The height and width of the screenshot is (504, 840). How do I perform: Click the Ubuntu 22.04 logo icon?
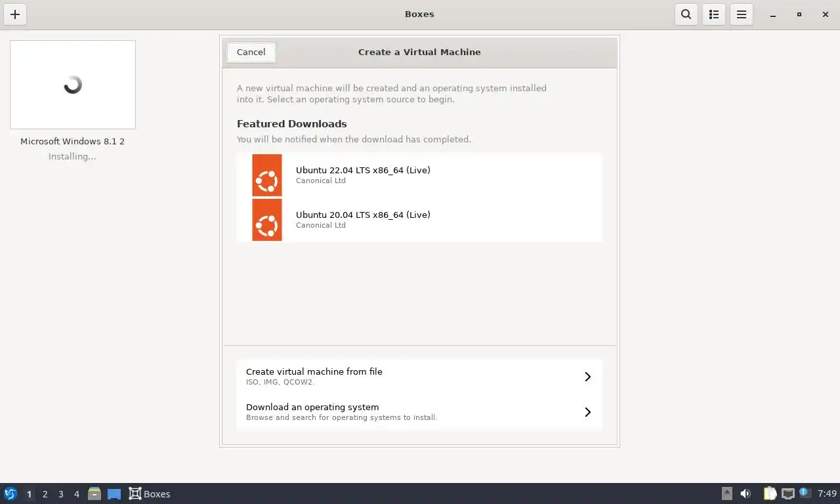pos(267,175)
